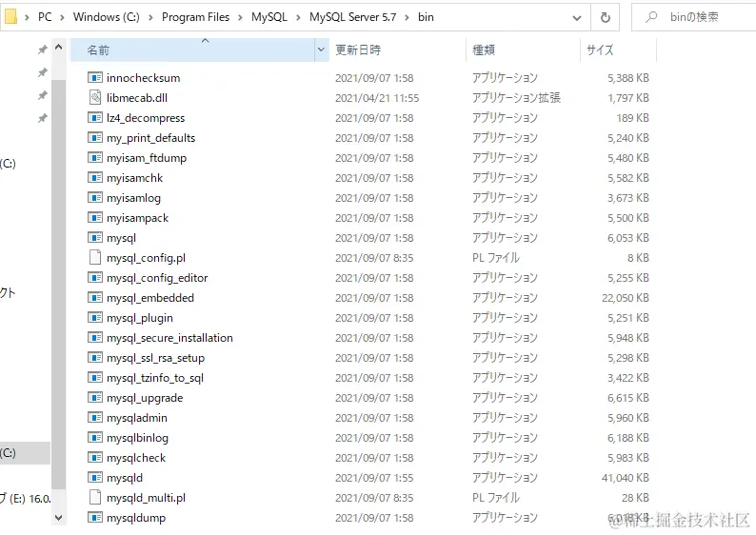The image size is (756, 535).
Task: Click the last pin icon in navigation pane
Action: pyautogui.click(x=43, y=118)
